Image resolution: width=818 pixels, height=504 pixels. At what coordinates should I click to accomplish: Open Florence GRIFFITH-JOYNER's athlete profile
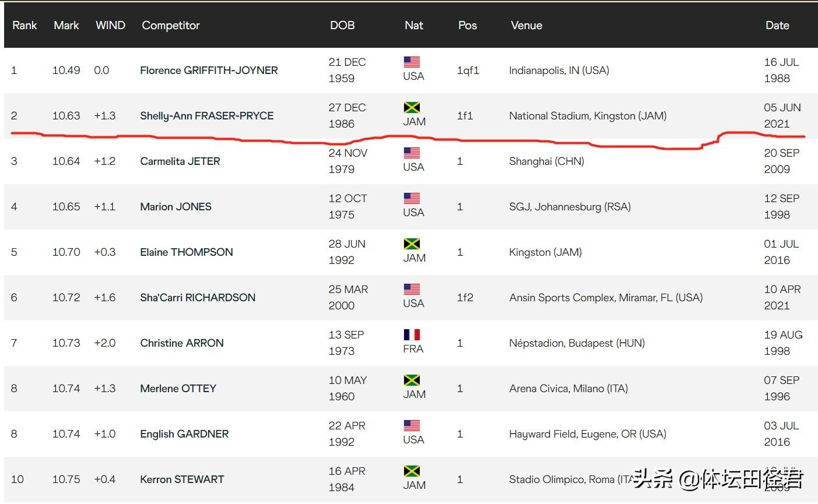click(209, 71)
